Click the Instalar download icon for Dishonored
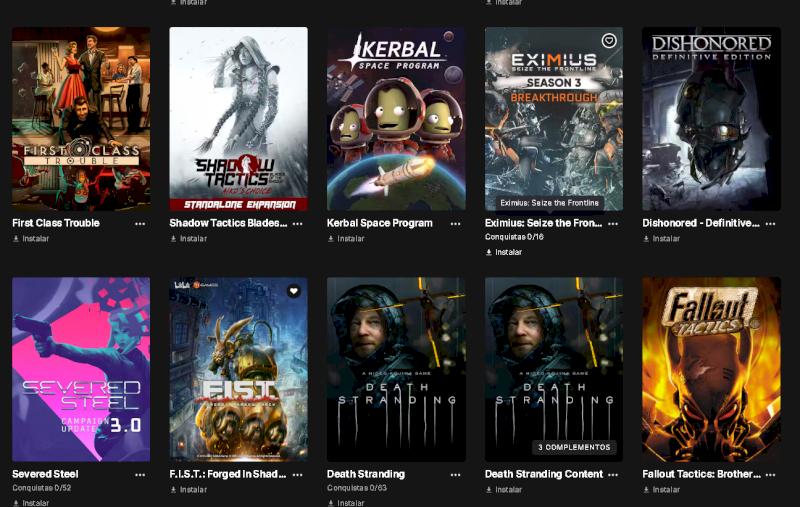This screenshot has width=800, height=507. pos(646,239)
